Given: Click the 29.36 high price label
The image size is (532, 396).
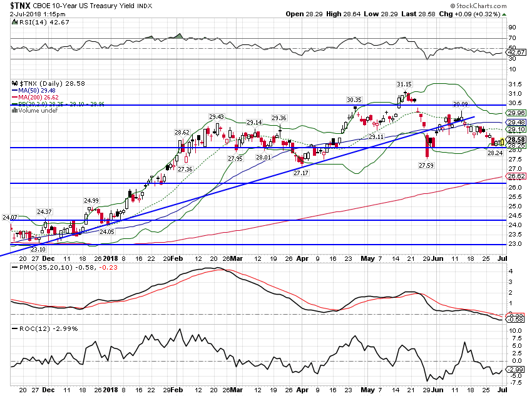Looking at the screenshot, I should coord(279,118).
